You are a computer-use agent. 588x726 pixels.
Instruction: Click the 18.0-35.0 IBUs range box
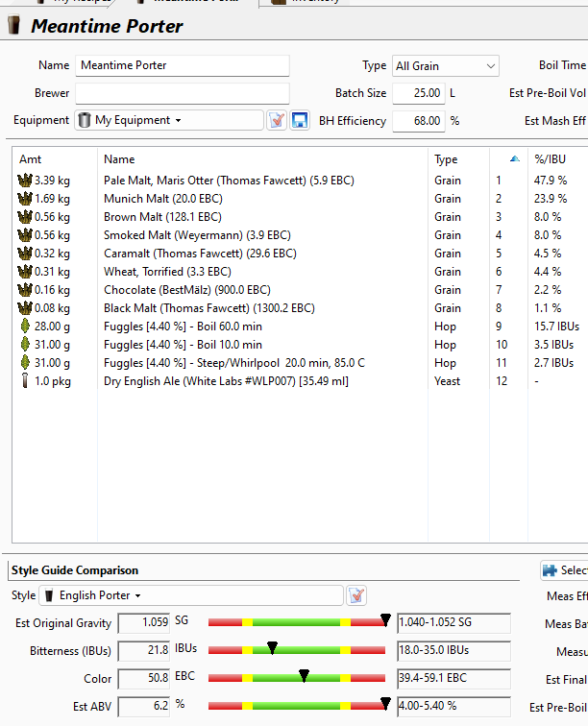pos(454,650)
